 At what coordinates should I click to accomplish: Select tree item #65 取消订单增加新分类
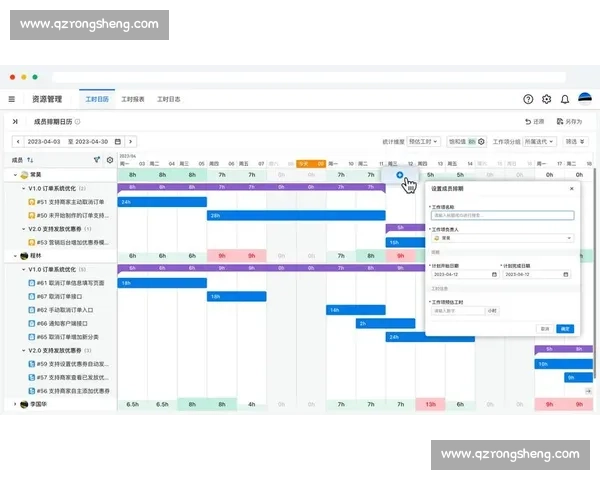67,337
